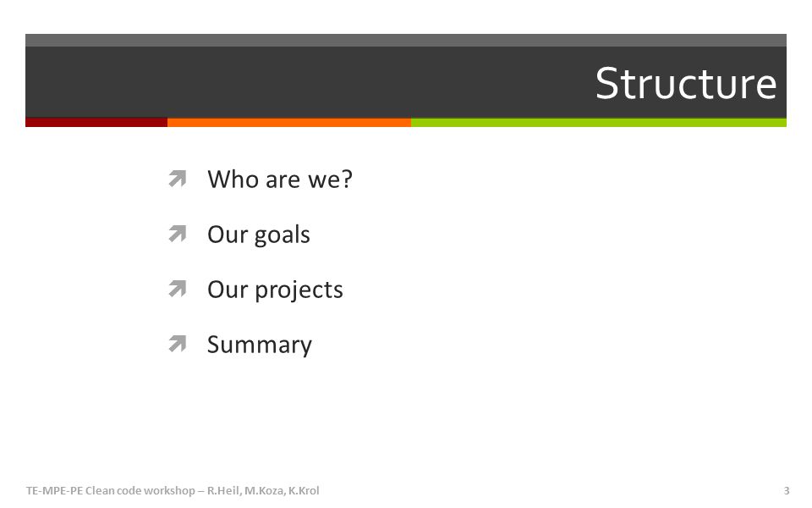Click the light gray top header strip
The image size is (812, 508).
coord(406,40)
